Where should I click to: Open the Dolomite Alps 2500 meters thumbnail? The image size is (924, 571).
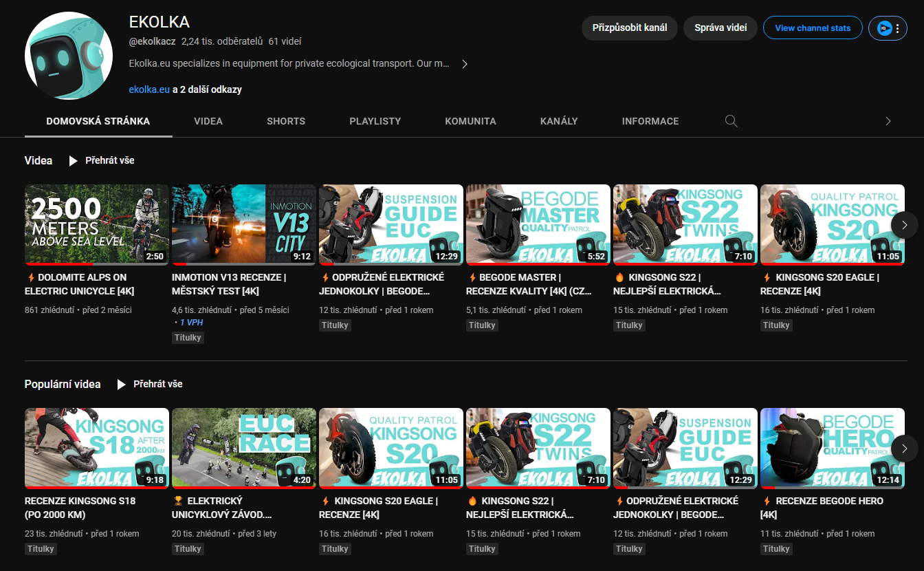click(x=97, y=225)
